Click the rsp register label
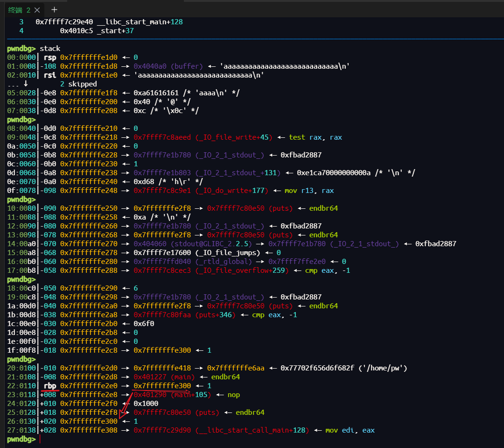This screenshot has height=448, width=504. click(x=50, y=57)
